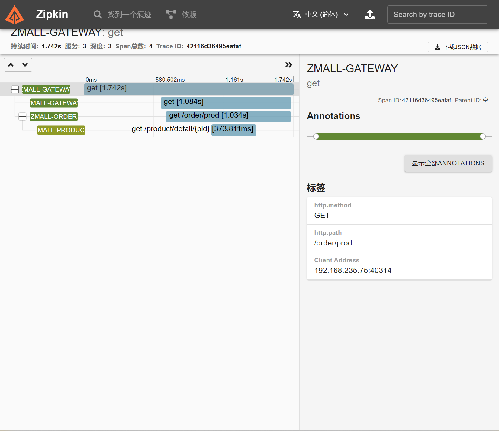Click the green annotations timeline bar
The height and width of the screenshot is (448, 499).
(399, 136)
